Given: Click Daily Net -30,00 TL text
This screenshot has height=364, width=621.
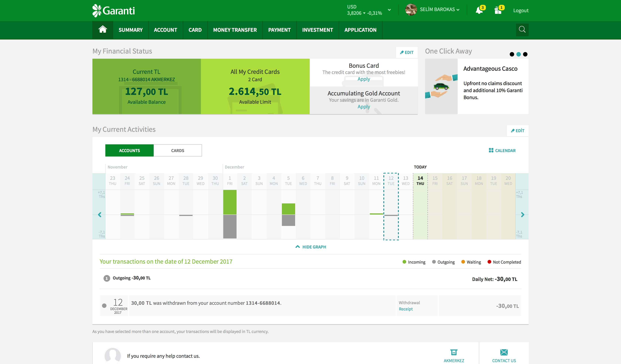Looking at the screenshot, I should tap(495, 279).
